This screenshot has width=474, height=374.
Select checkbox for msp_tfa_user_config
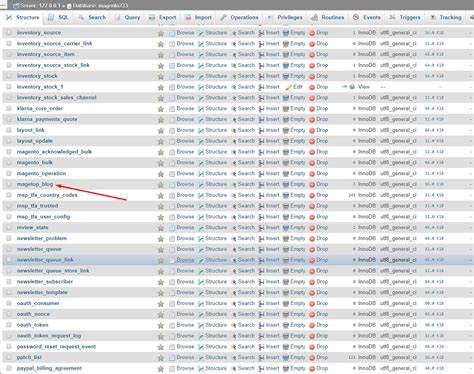(9, 217)
